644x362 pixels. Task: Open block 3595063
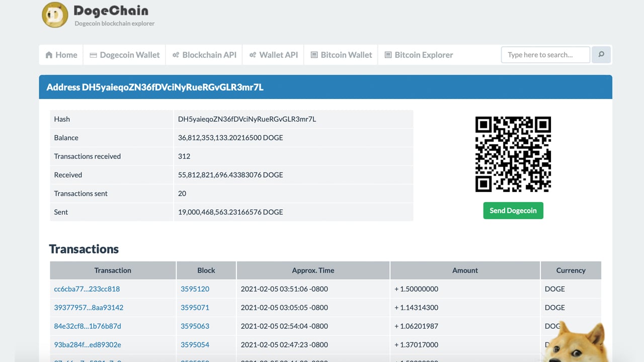195,326
